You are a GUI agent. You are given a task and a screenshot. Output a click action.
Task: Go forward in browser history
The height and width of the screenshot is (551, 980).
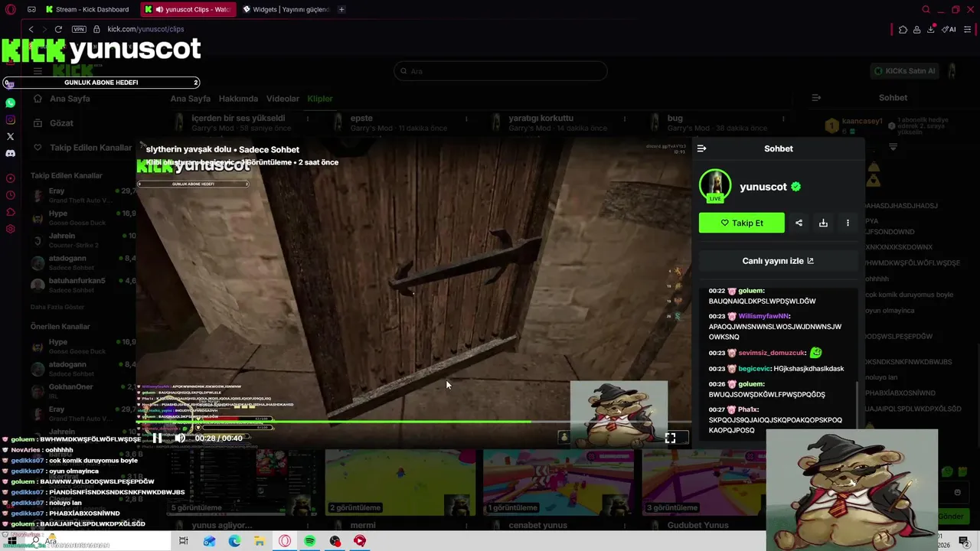[x=44, y=29]
